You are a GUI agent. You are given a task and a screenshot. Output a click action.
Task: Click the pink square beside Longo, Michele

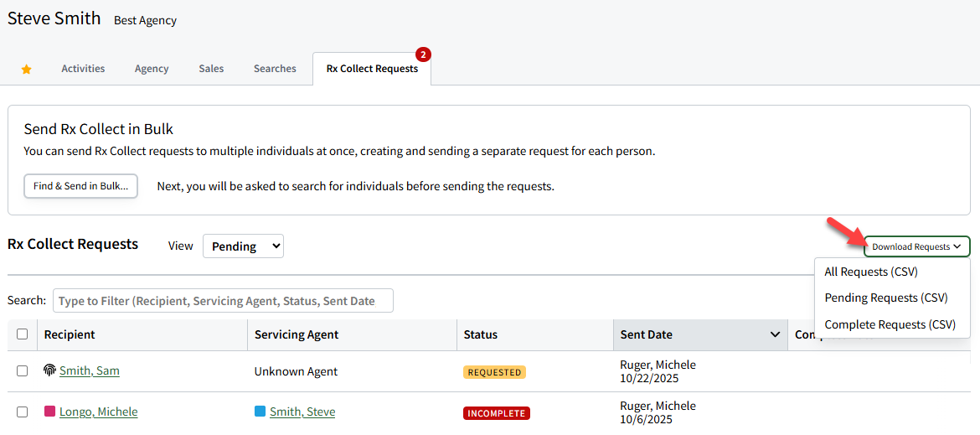[49, 412]
